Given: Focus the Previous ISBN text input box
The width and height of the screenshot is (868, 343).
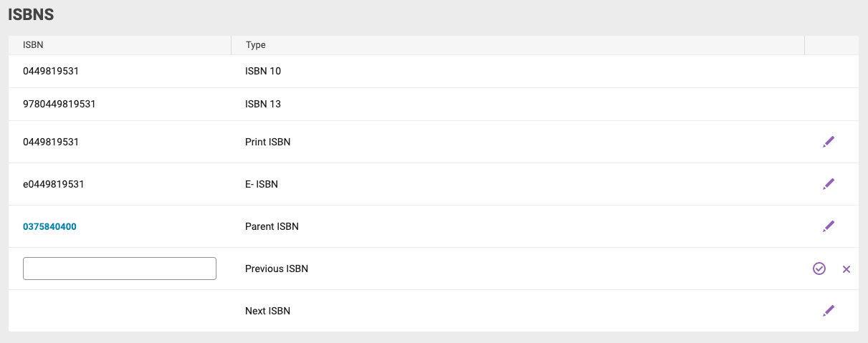Looking at the screenshot, I should 120,269.
